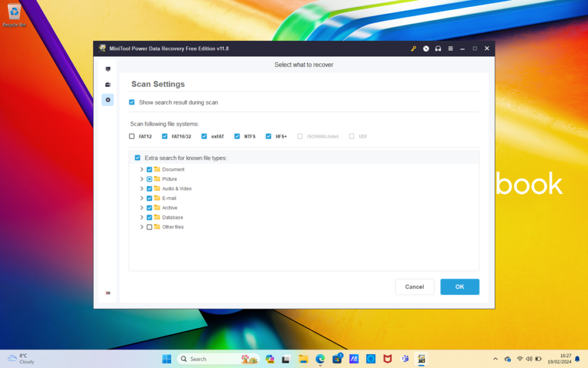
Task: Open the notification bell in the taskbar
Action: pyautogui.click(x=577, y=359)
